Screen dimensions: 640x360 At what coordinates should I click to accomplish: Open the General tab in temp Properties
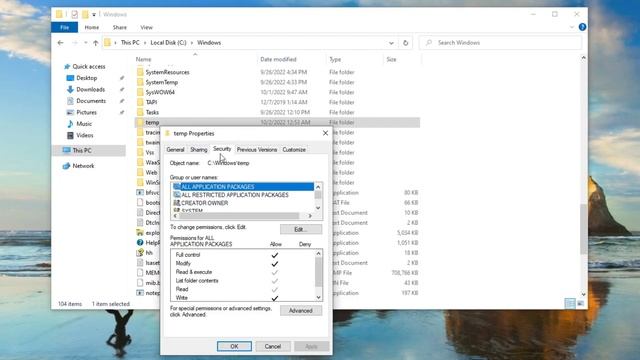coord(176,150)
